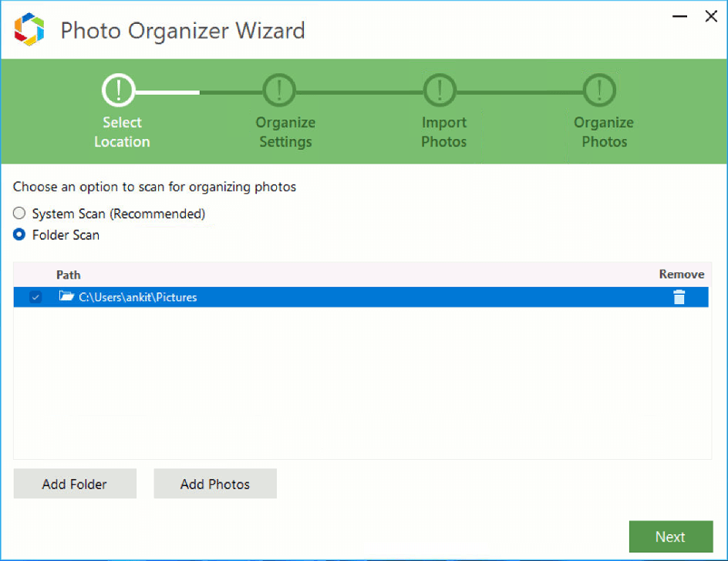728x561 pixels.
Task: Select System Scan (Recommended) option
Action: [19, 214]
